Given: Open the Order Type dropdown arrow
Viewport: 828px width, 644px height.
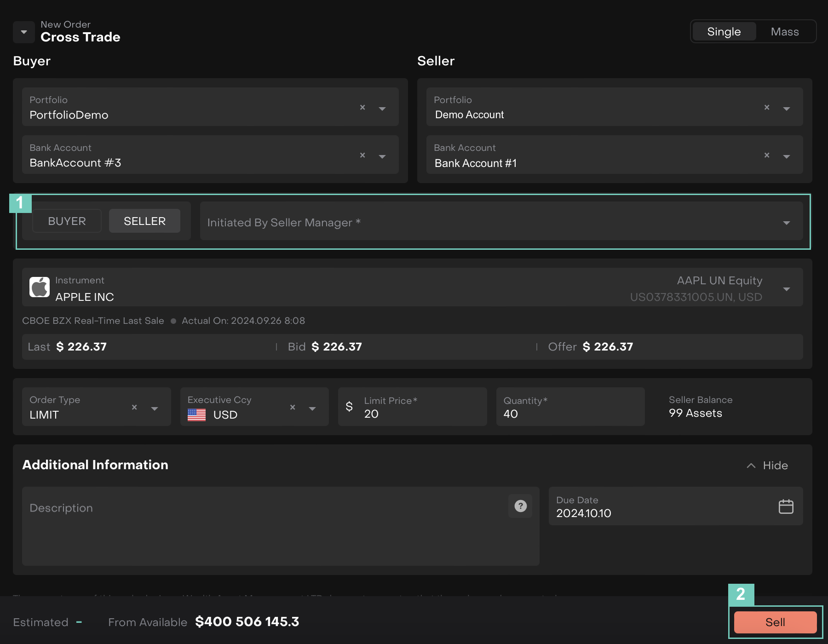Looking at the screenshot, I should pyautogui.click(x=155, y=408).
